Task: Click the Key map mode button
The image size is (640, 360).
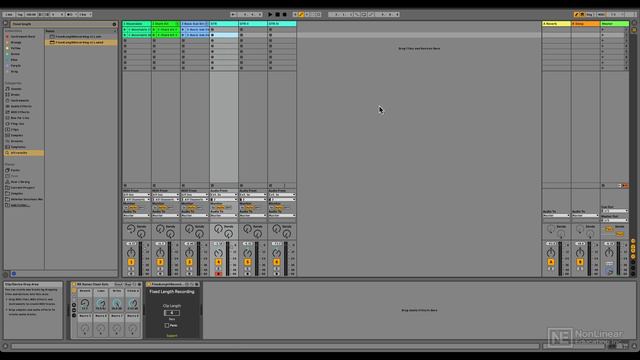Action: [589, 14]
